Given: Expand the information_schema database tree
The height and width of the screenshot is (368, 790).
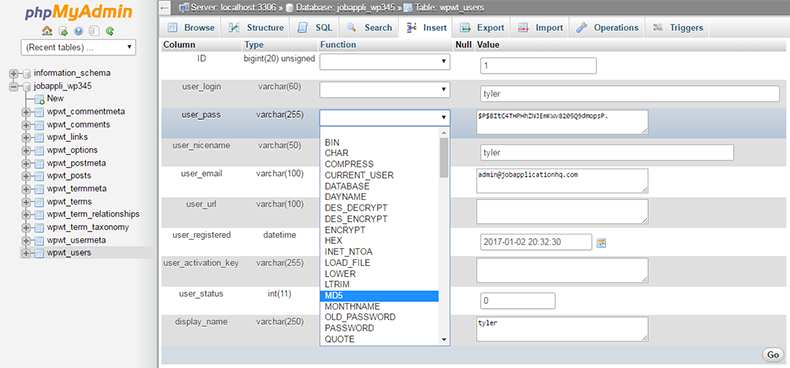Looking at the screenshot, I should [14, 73].
